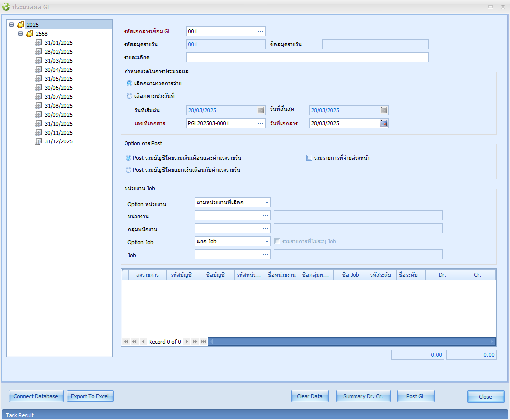Click the Export To Excel button
Image resolution: width=510 pixels, height=420 pixels.
click(90, 396)
